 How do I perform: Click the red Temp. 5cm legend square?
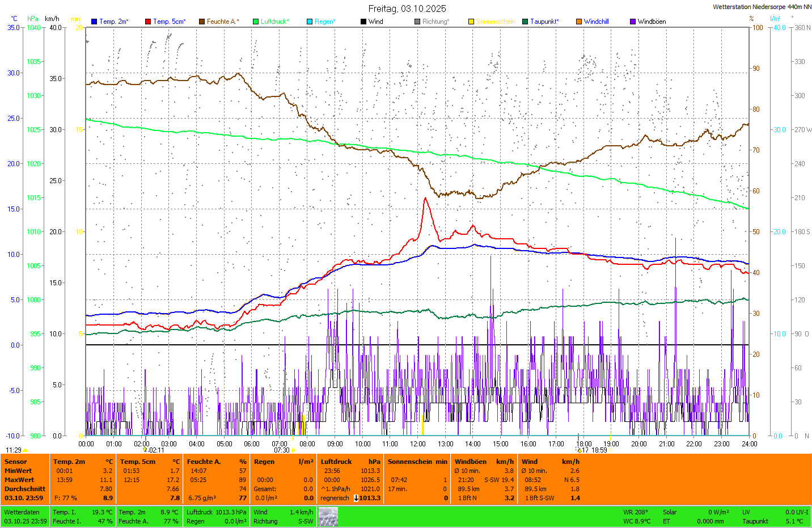[x=148, y=22]
